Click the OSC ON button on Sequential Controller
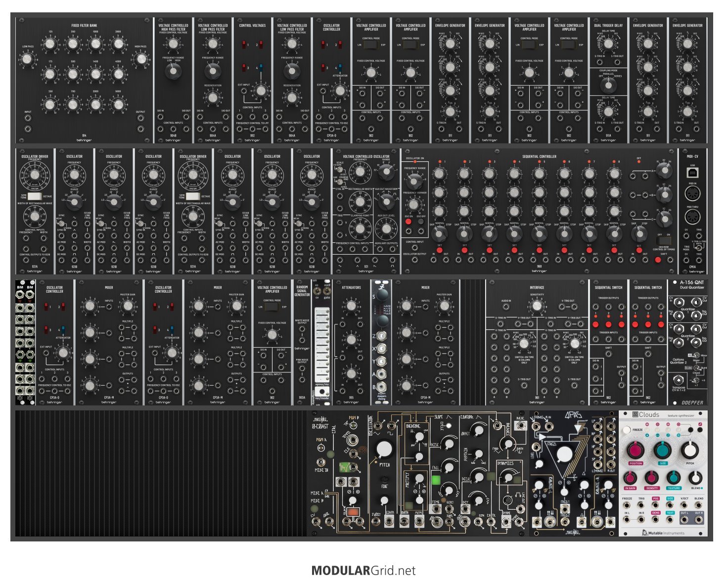728x581 pixels. tap(409, 222)
